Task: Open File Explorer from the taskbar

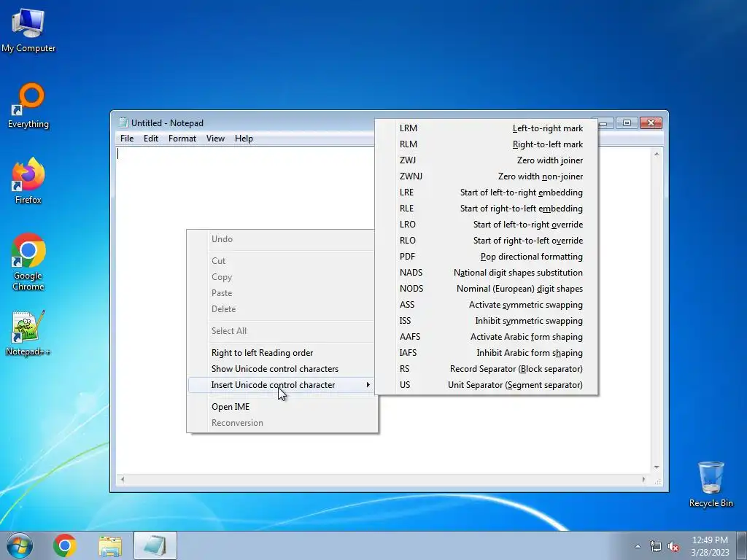Action: coord(110,545)
